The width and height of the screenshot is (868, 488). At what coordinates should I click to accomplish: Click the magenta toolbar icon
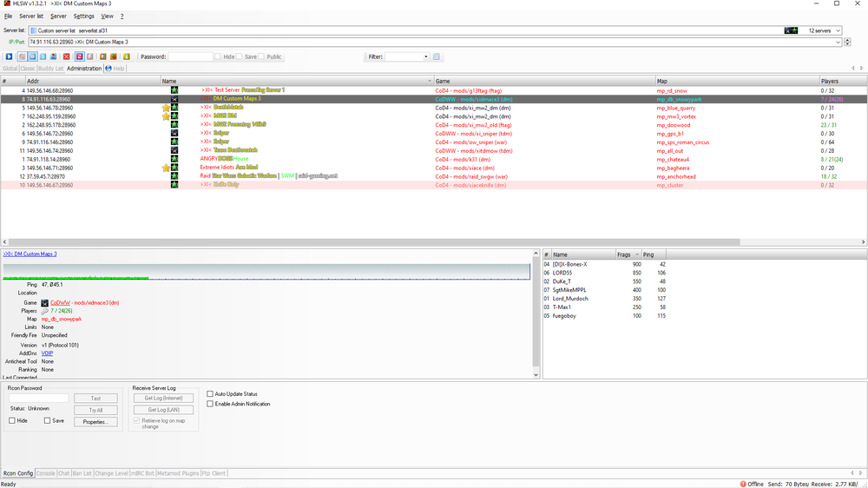(78, 56)
